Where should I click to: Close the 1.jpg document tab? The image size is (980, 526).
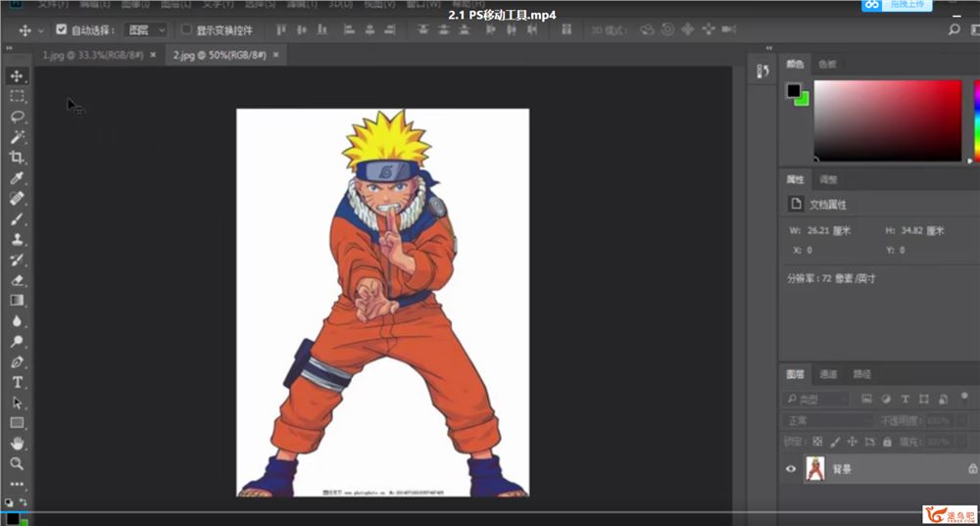coord(153,55)
